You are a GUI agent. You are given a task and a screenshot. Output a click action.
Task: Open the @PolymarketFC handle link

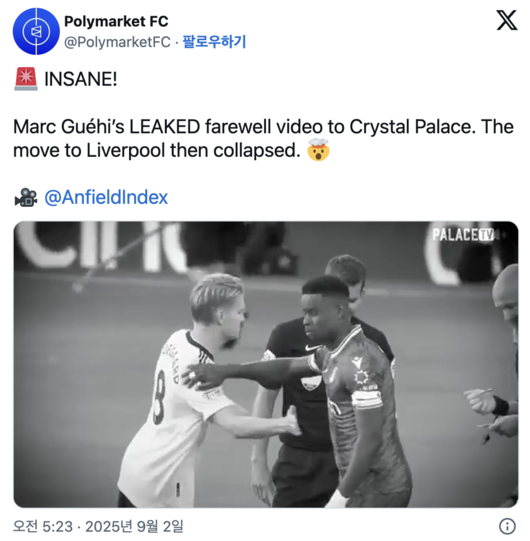(117, 42)
